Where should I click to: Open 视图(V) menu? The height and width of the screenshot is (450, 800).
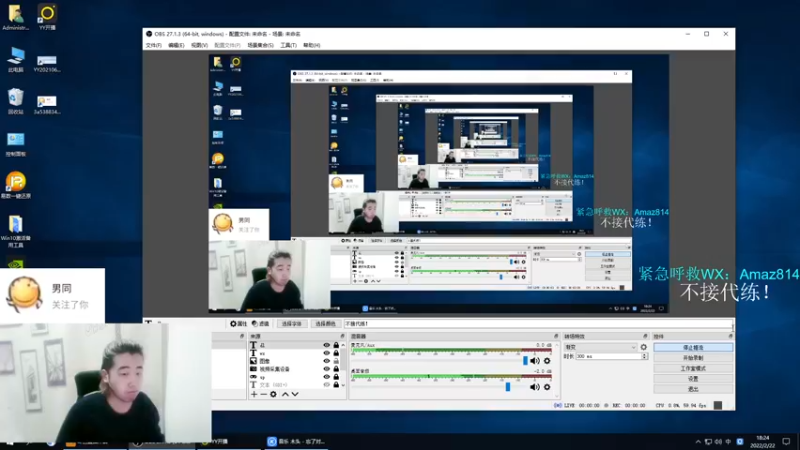pos(199,45)
